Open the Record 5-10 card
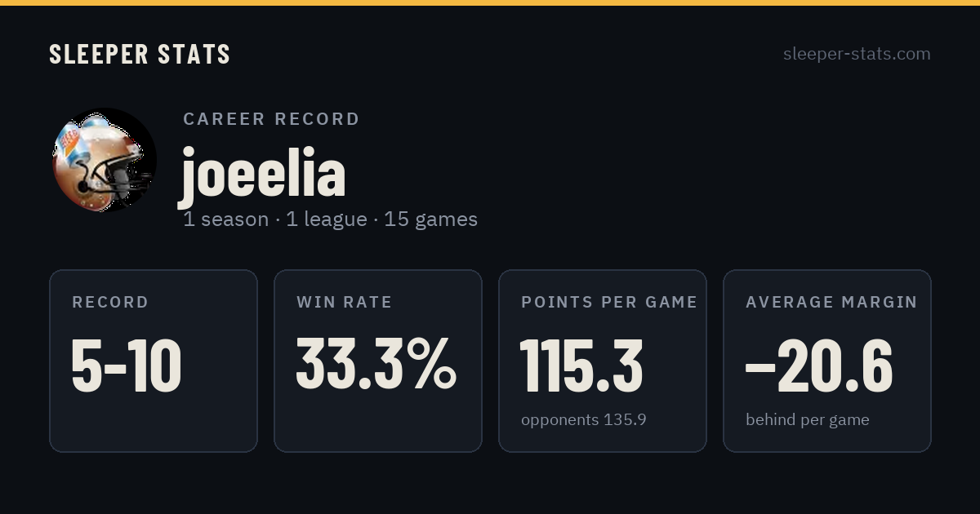This screenshot has width=980, height=514. click(154, 361)
